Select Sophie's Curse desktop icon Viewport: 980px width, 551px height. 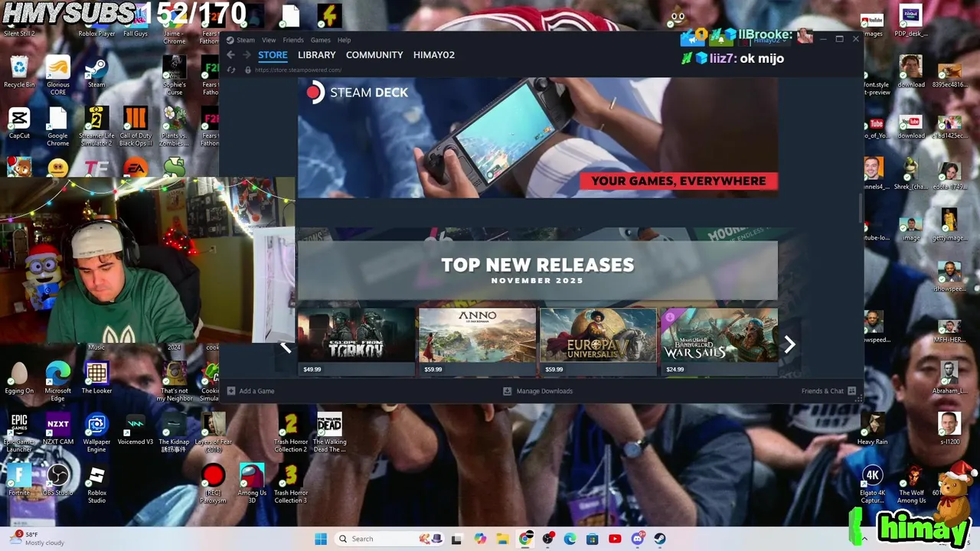[x=174, y=76]
